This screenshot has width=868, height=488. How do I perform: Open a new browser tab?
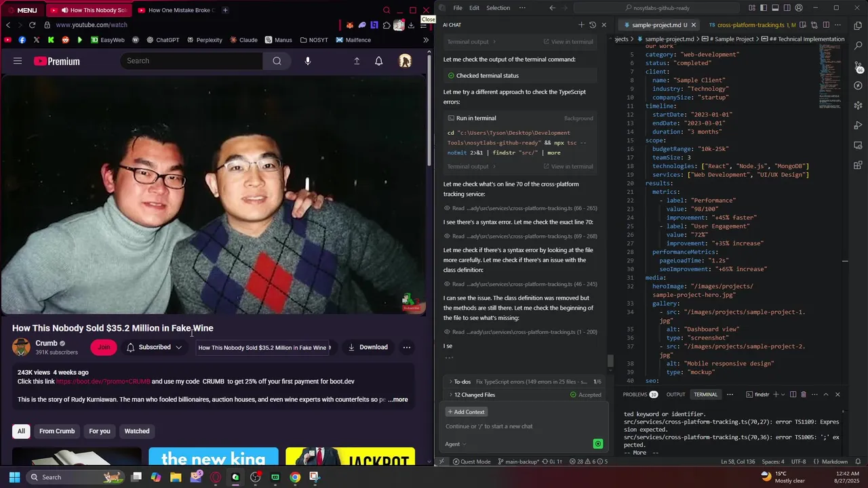coord(225,10)
